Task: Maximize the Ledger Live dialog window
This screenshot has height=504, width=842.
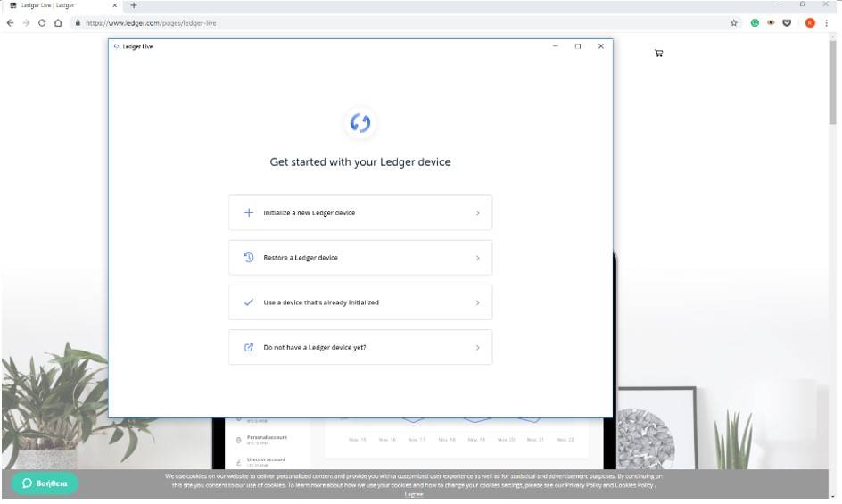Action: coord(578,46)
